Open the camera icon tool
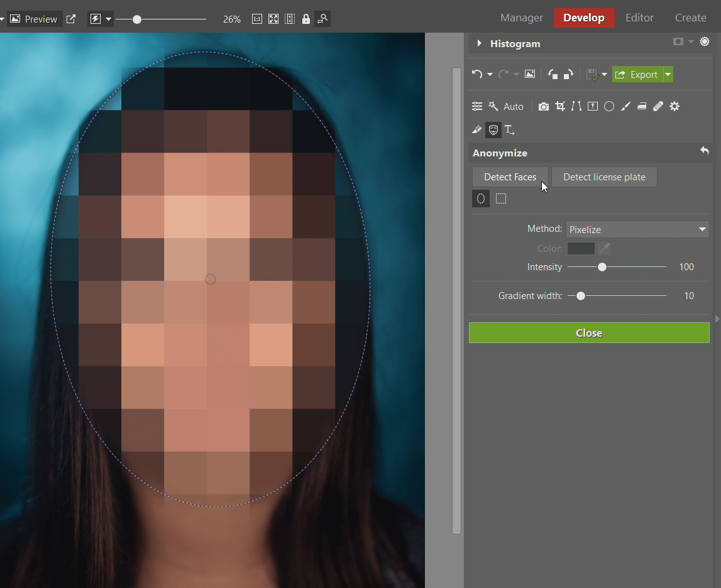The width and height of the screenshot is (721, 588). click(x=544, y=107)
